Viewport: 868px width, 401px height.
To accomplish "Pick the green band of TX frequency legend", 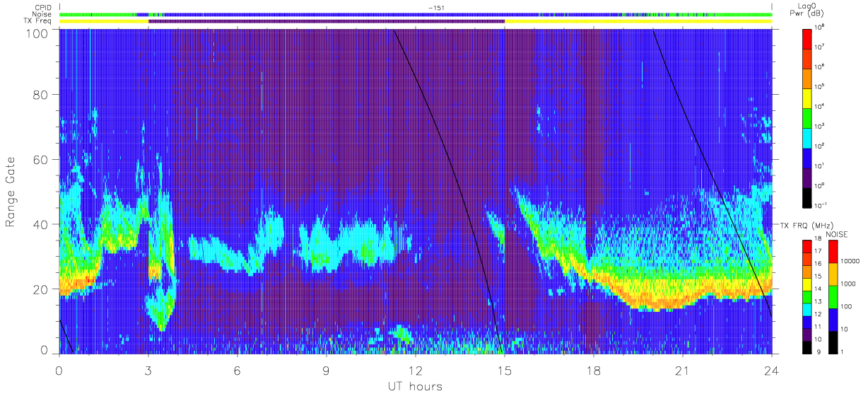I will click(x=807, y=298).
